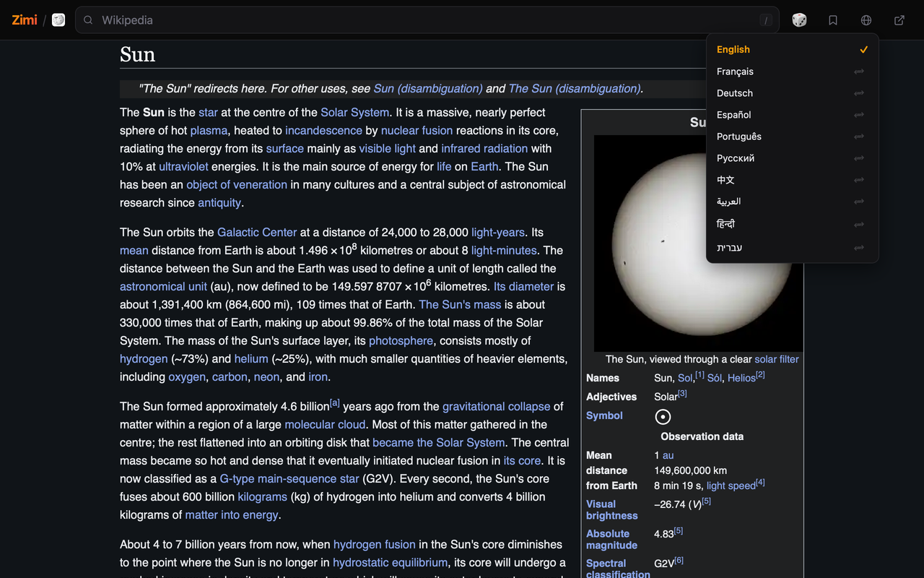Click the swap arrows icon beside Русский

[859, 158]
